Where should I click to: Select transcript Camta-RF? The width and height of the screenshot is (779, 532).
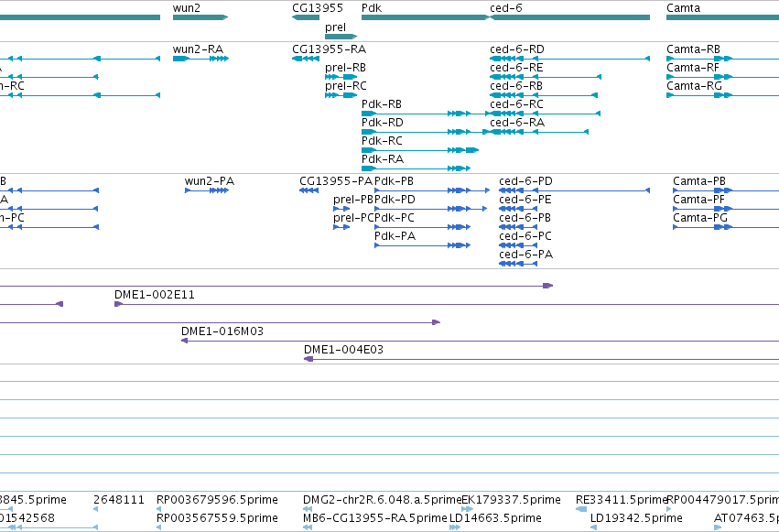tap(722, 77)
